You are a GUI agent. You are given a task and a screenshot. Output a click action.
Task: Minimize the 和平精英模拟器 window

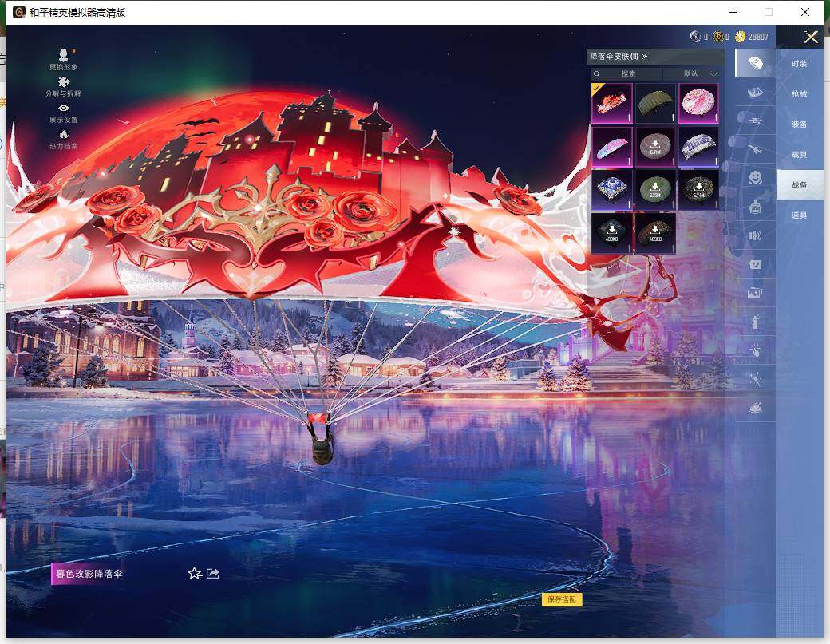click(x=733, y=12)
